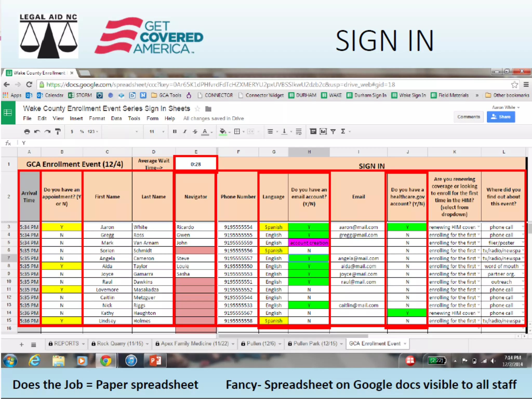This screenshot has width=532, height=399.
Task: Open the Functions sigma dropdown
Action: 345,131
